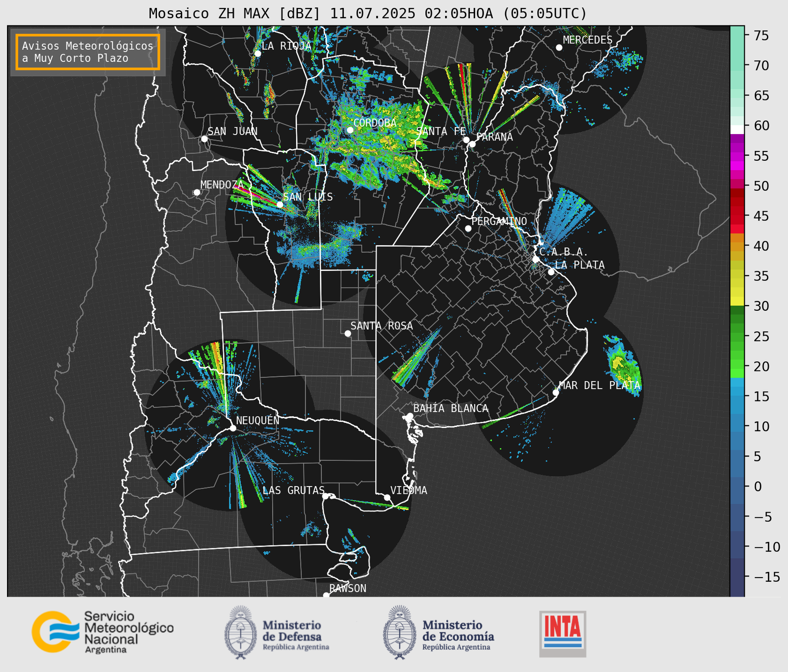The height and width of the screenshot is (672, 788).
Task: Click the green 25 dBZ color on scale
Action: [737, 337]
